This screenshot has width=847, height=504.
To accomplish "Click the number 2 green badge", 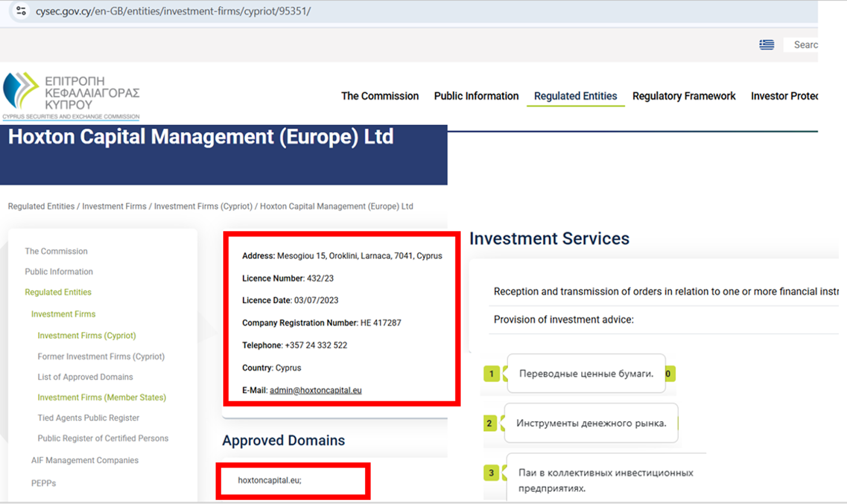I will point(490,424).
